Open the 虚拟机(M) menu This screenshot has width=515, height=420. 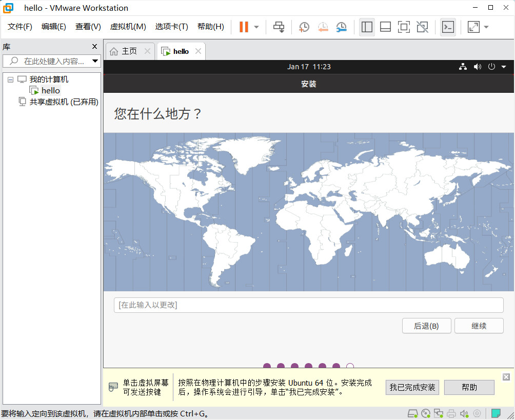pyautogui.click(x=128, y=27)
